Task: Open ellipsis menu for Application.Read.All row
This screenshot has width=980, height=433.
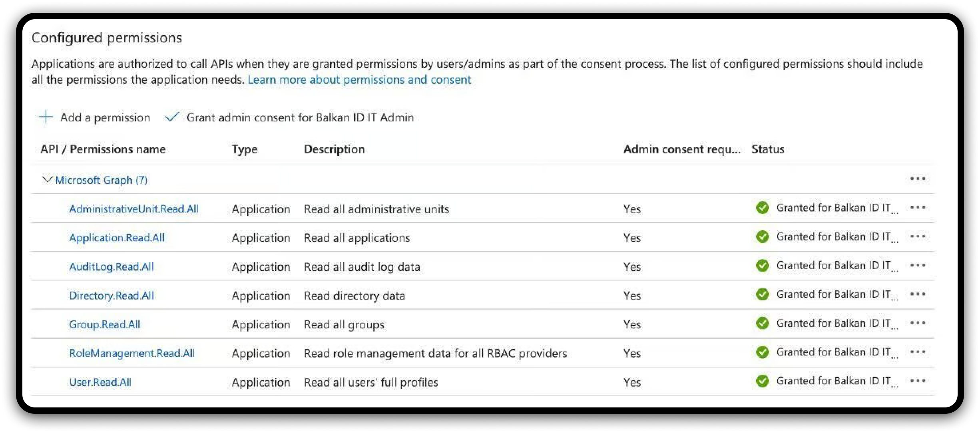Action: (918, 236)
